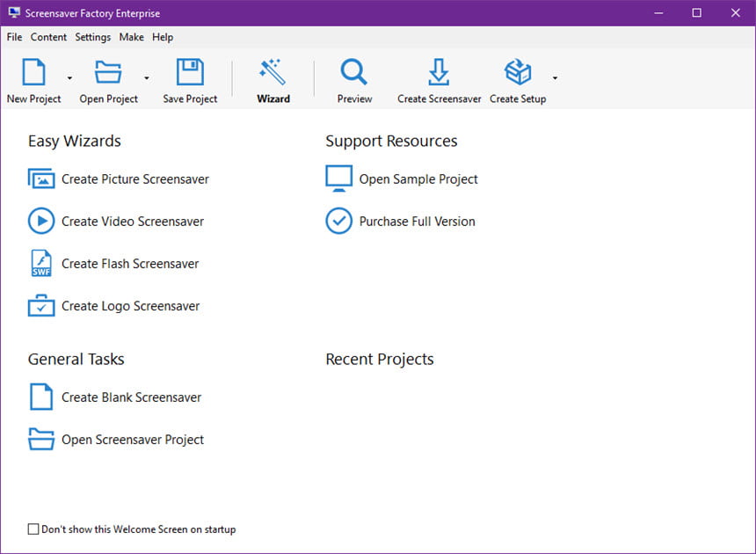This screenshot has height=554, width=756.
Task: Launch the Wizard wand icon
Action: coord(273,72)
